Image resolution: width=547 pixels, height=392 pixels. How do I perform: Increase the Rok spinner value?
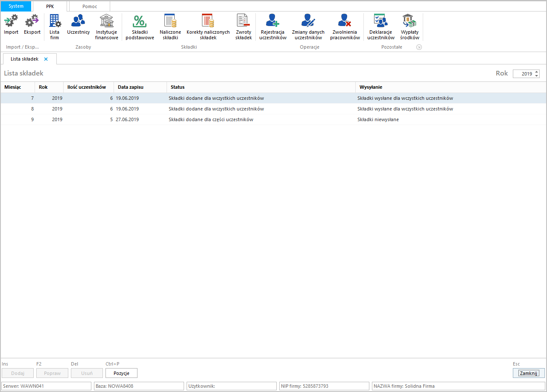(x=537, y=72)
